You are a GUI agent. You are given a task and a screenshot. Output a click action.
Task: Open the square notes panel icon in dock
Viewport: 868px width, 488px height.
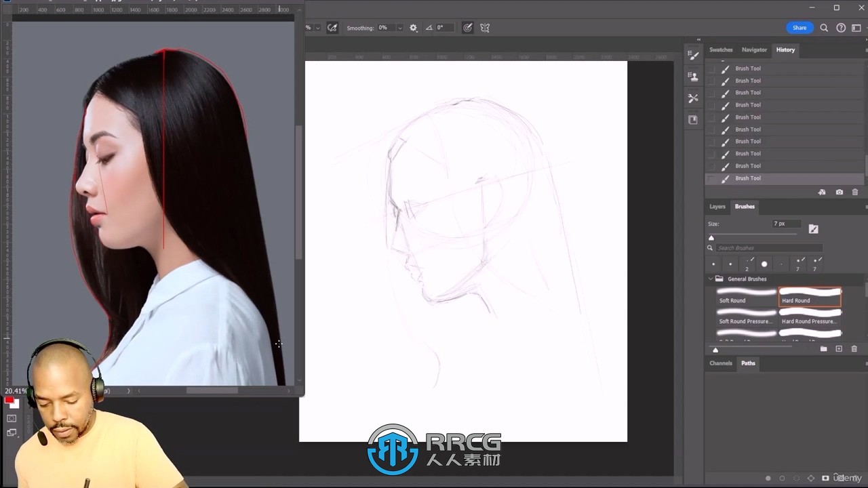693,120
